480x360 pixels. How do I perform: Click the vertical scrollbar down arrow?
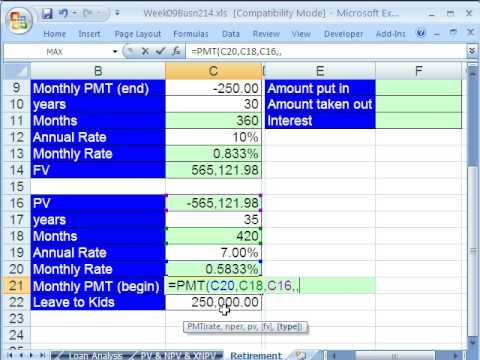pyautogui.click(x=472, y=342)
